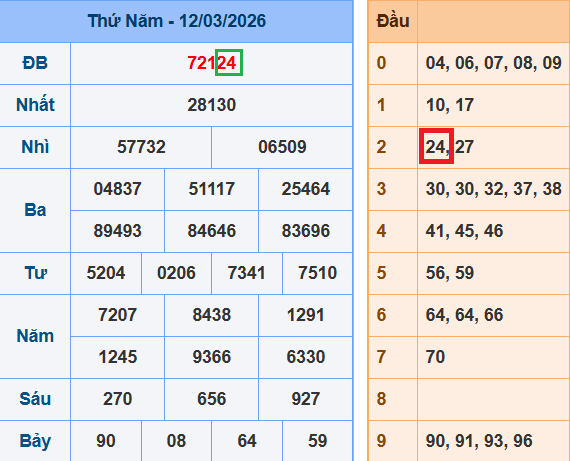The width and height of the screenshot is (570, 461).
Task: Choose the Tư result 5204
Action: click(106, 273)
